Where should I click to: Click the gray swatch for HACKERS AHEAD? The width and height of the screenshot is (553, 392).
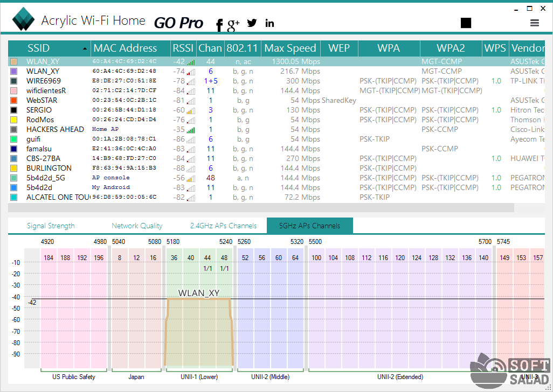point(14,129)
